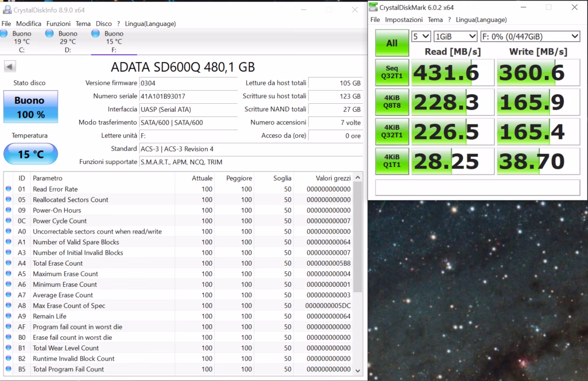Click status dot for Read Error Rate row
This screenshot has height=381, width=588.
8,189
